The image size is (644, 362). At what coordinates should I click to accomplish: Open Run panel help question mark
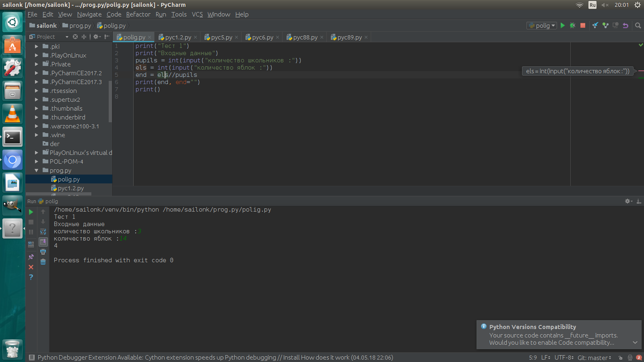click(31, 277)
